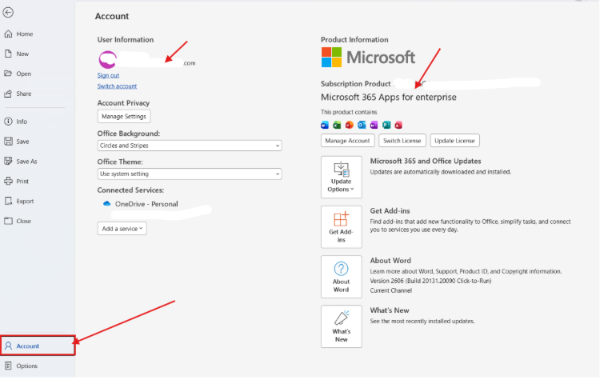This screenshot has width=600, height=380.
Task: Click the Word app icon under product contains
Action: pyautogui.click(x=325, y=125)
